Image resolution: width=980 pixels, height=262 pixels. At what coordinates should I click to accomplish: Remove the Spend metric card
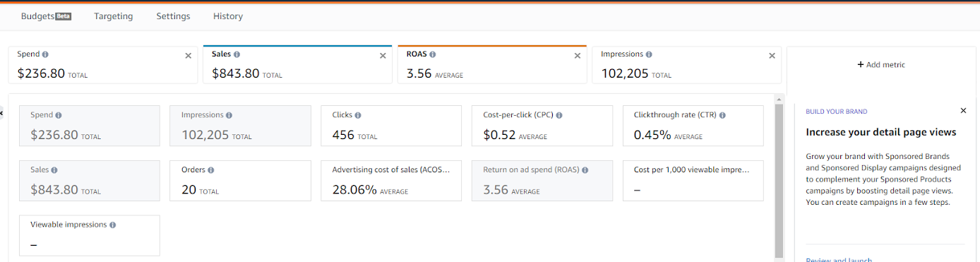[x=188, y=56]
